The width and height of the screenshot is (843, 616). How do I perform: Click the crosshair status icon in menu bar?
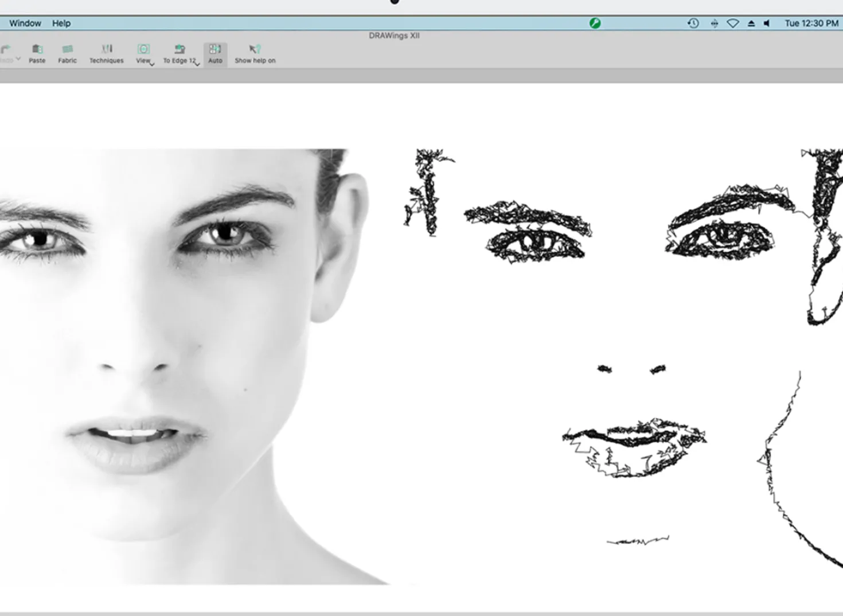pyautogui.click(x=714, y=24)
